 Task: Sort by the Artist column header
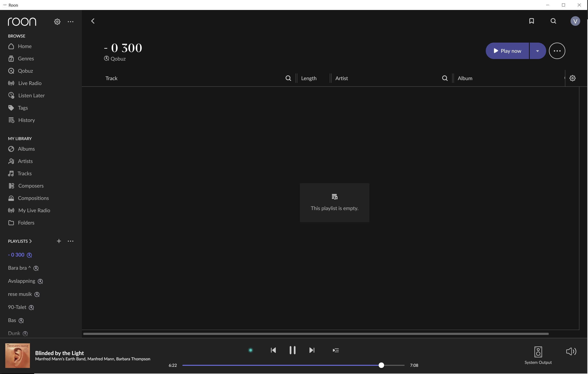[x=341, y=78]
